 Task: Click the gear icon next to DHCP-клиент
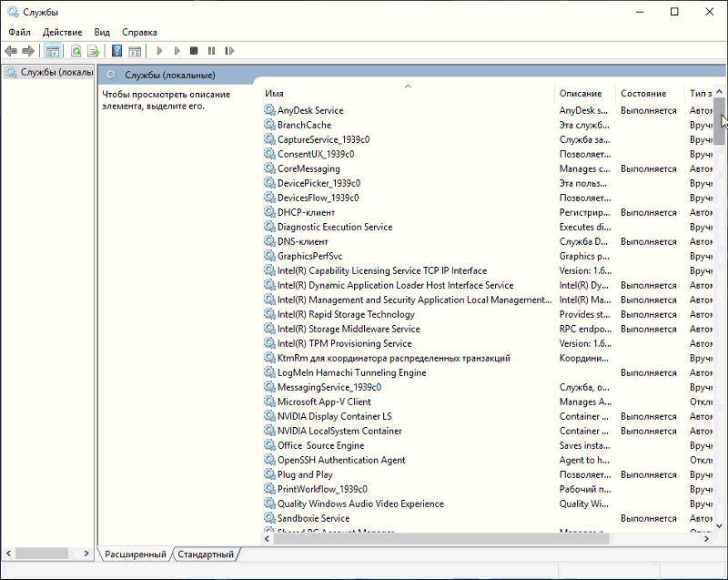click(269, 212)
